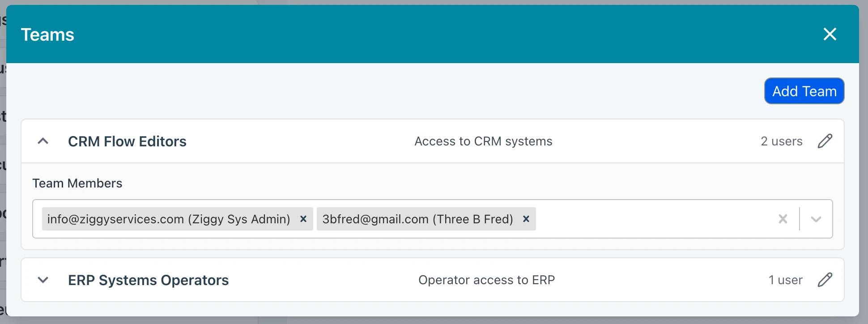868x324 pixels.
Task: Click the Team Members label
Action: [77, 183]
